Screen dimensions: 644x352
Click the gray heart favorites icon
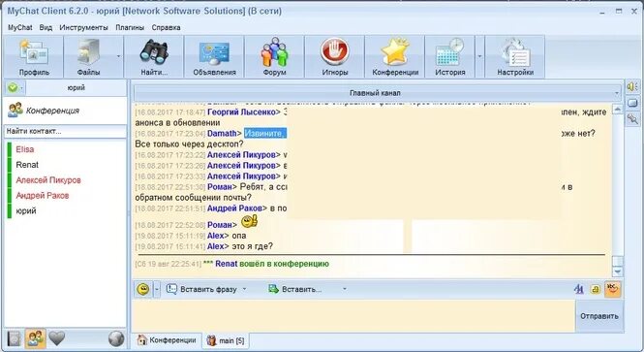click(57, 338)
